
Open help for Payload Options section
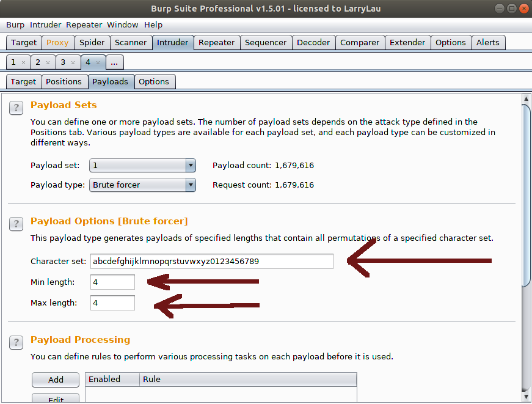(16, 224)
